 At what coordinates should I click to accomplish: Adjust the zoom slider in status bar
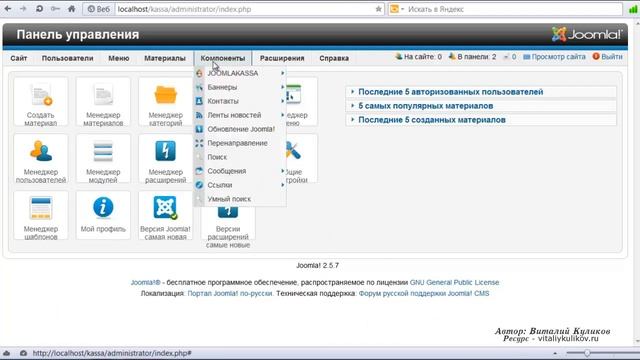click(587, 353)
